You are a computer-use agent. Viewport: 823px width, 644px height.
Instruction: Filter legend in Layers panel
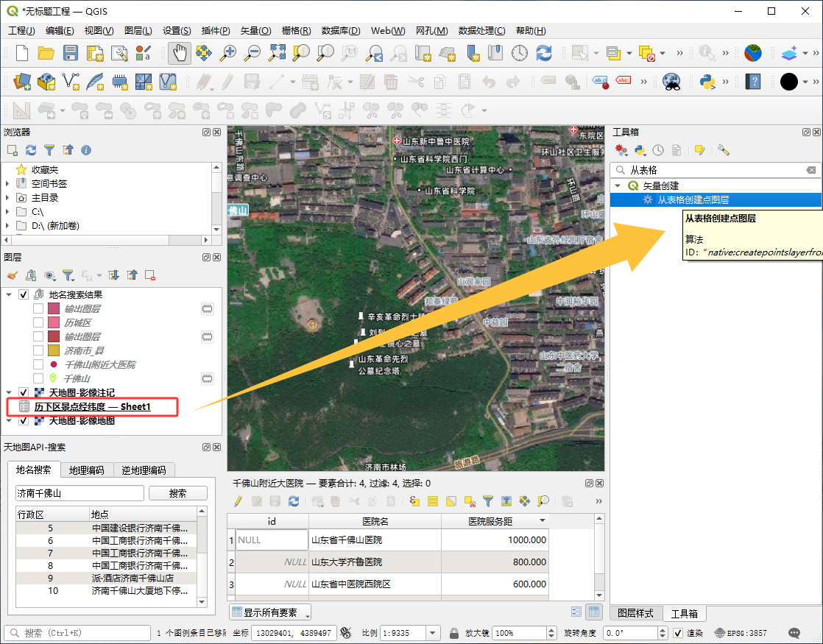tap(68, 275)
